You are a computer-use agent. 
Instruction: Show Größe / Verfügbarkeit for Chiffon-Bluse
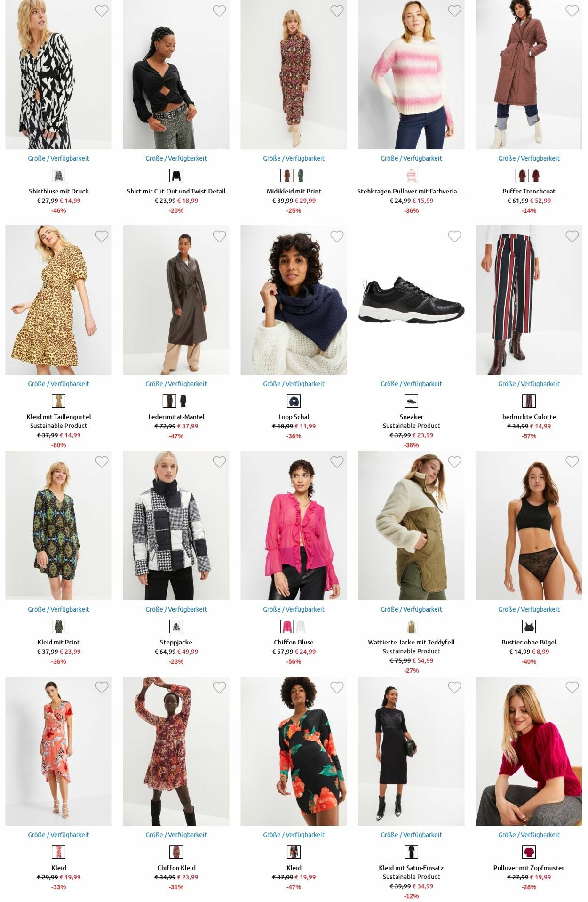click(294, 609)
